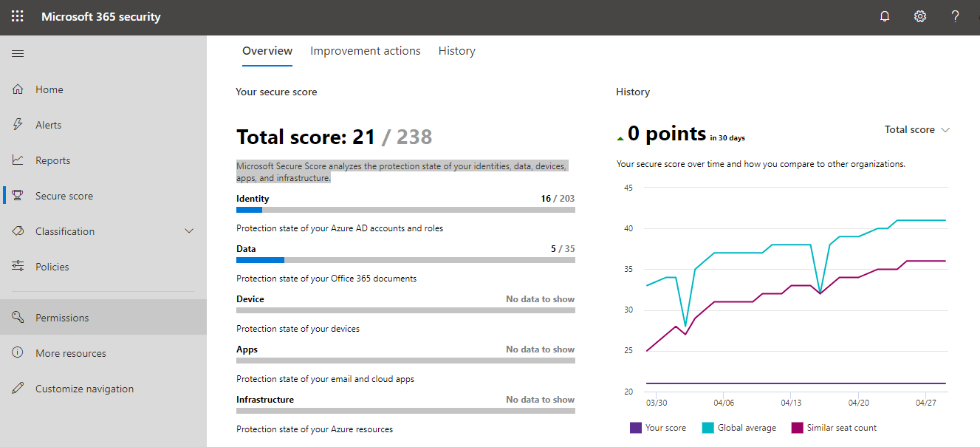Click the 'in 30 days' label

coord(727,138)
